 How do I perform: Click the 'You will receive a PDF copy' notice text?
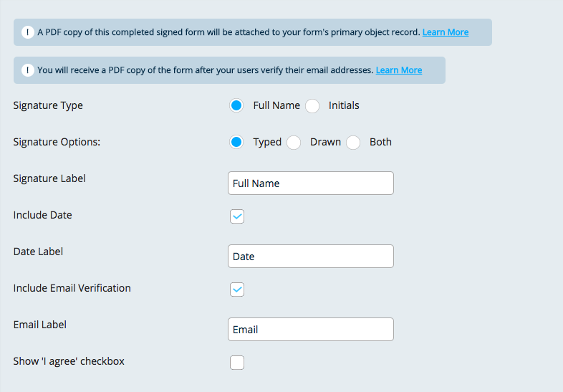click(x=205, y=70)
